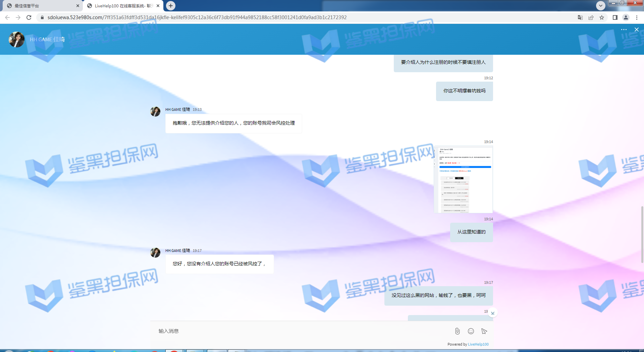Expand the tab search dropdown
This screenshot has width=644, height=352.
point(600,6)
